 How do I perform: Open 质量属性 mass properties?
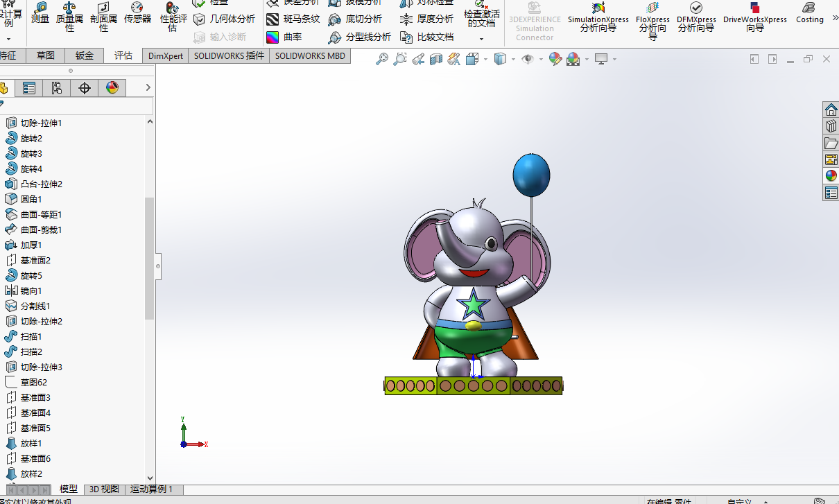click(69, 17)
